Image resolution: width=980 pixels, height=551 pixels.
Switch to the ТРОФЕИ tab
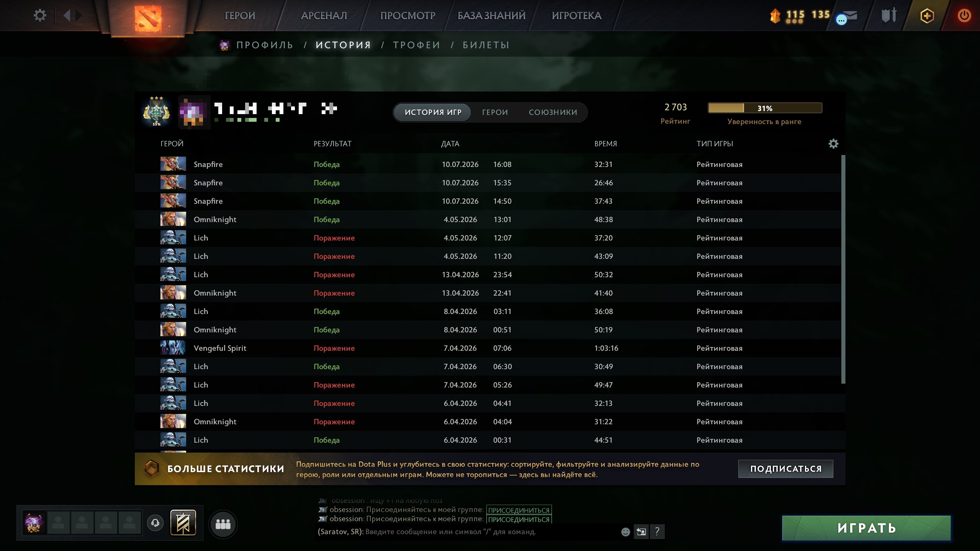(417, 45)
